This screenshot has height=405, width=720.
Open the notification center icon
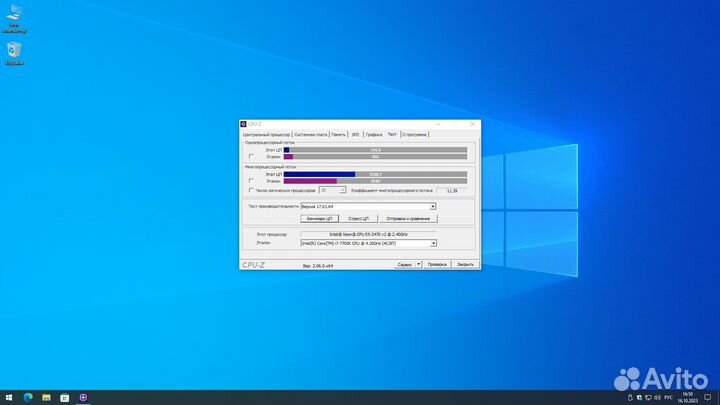(708, 398)
